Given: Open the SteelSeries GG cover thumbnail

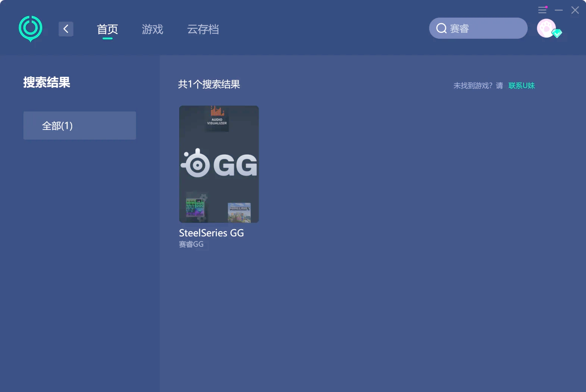Looking at the screenshot, I should click(x=219, y=164).
